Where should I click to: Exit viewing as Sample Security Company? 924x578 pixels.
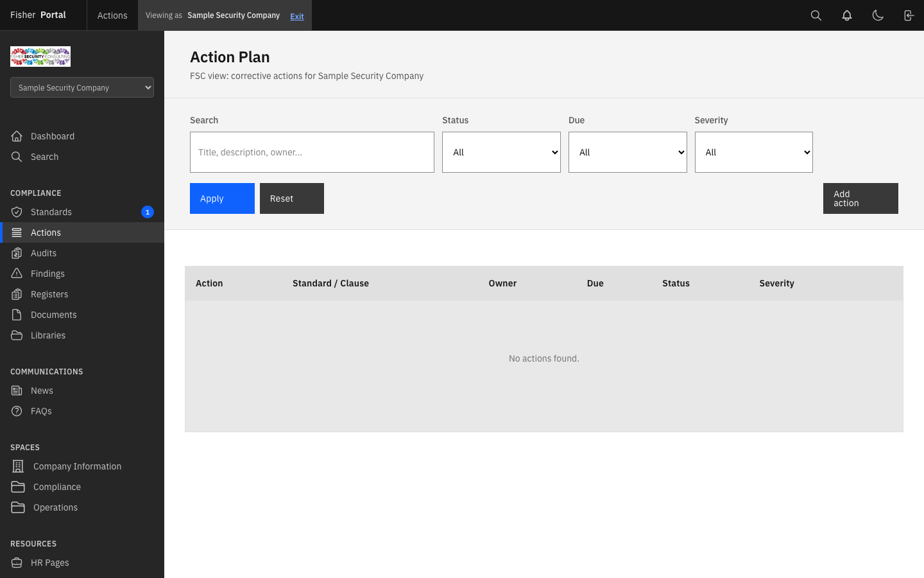coord(296,15)
